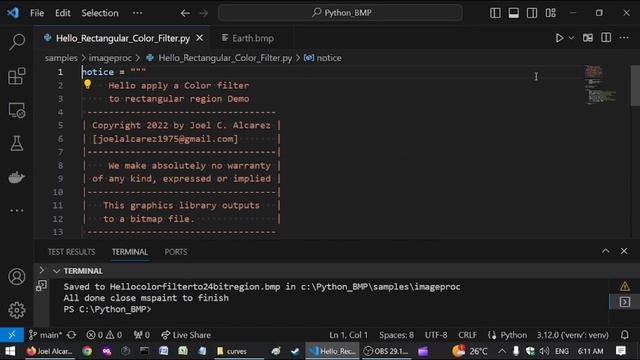Select the terminal instance icon at right

pos(624,302)
